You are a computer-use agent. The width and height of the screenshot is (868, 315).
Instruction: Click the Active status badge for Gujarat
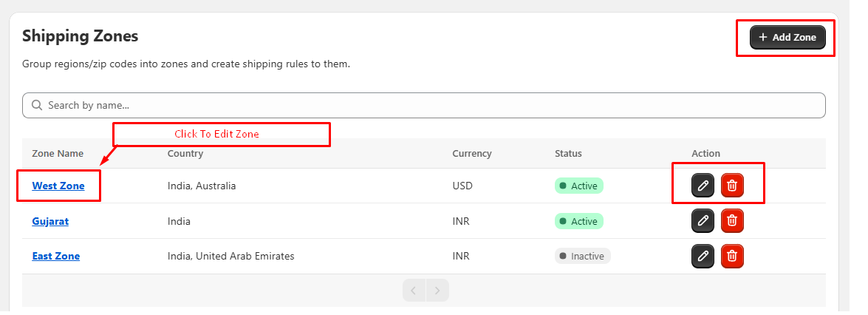point(578,221)
